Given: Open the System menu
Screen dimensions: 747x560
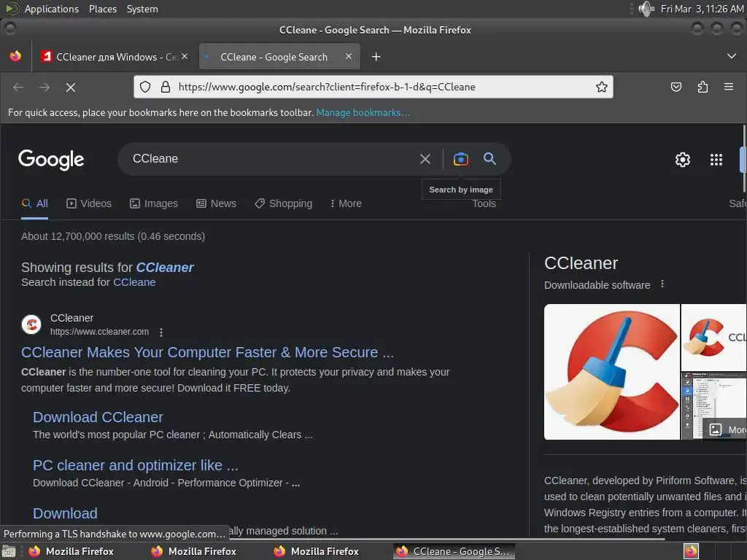Looking at the screenshot, I should 142,9.
